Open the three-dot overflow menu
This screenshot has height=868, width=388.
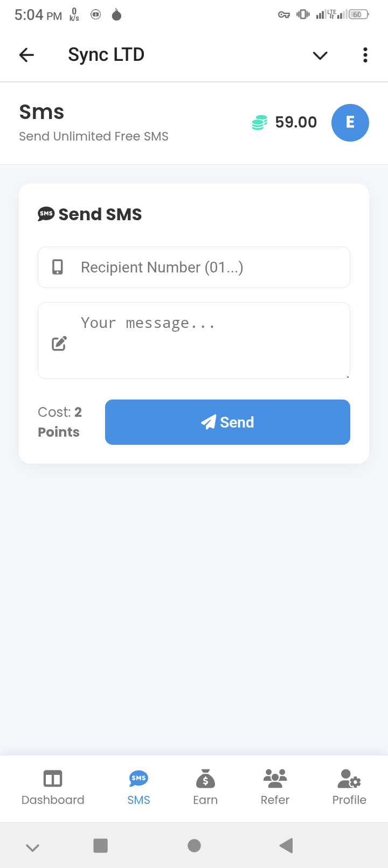(x=365, y=55)
